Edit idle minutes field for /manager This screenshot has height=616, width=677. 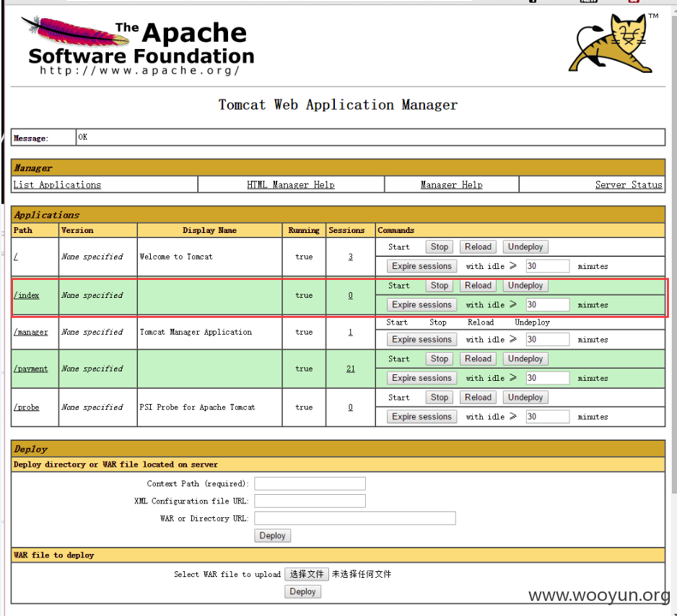[548, 340]
